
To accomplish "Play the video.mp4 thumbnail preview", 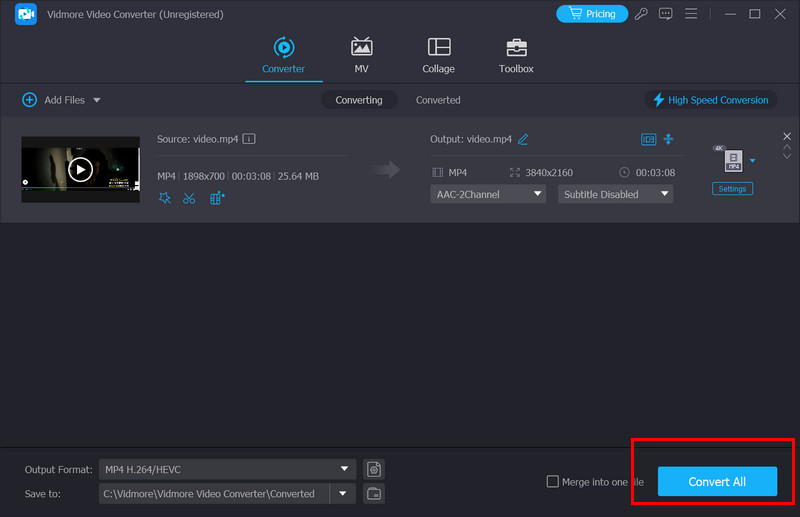I will pyautogui.click(x=81, y=169).
